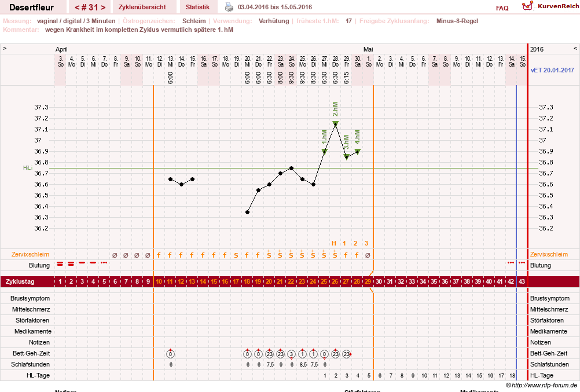The height and width of the screenshot is (392, 580).
Task: Click the HLi baseline label
Action: pyautogui.click(x=28, y=168)
